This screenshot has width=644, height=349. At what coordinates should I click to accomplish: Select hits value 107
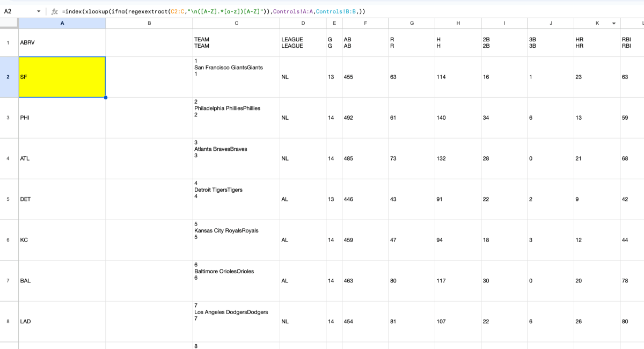coord(458,322)
